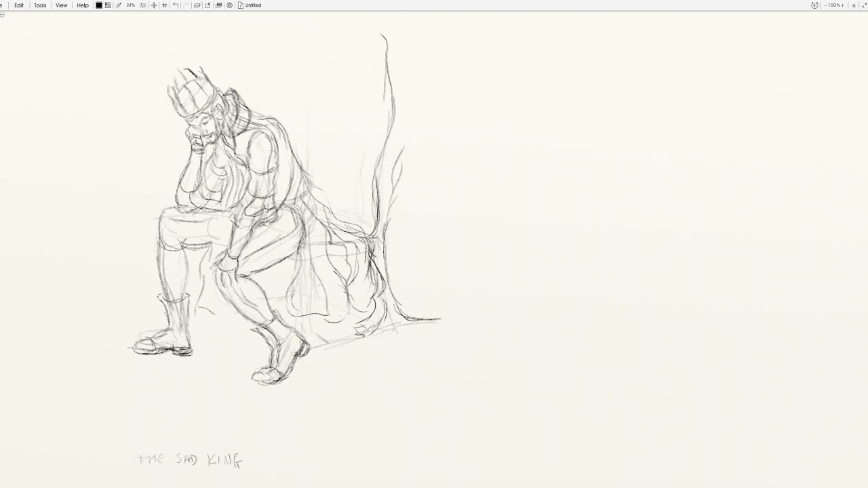The width and height of the screenshot is (868, 488).
Task: Click the stacked windows icon
Action: (218, 5)
